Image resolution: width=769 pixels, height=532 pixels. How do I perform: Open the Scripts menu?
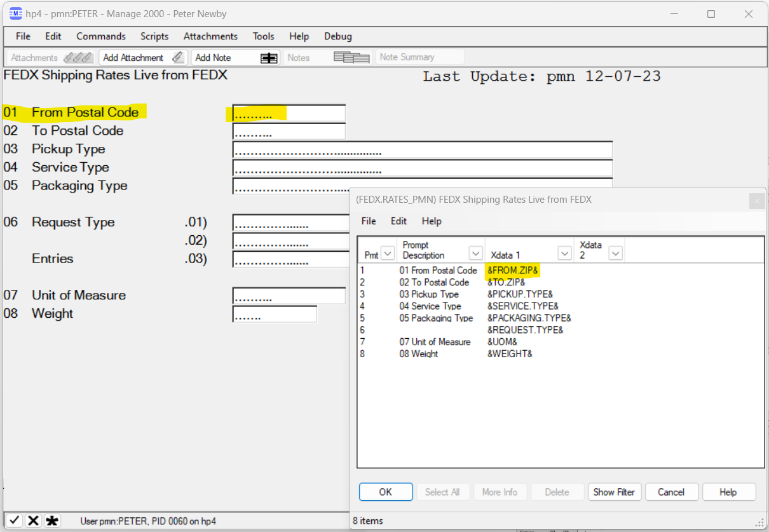click(x=154, y=36)
